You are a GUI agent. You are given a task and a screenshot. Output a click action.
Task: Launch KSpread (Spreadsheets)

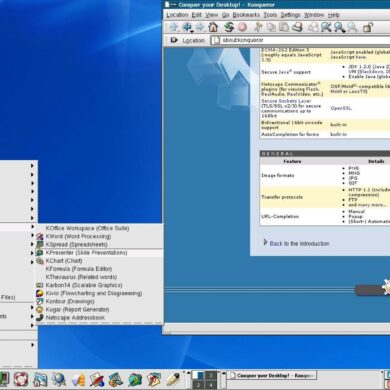(x=99, y=245)
